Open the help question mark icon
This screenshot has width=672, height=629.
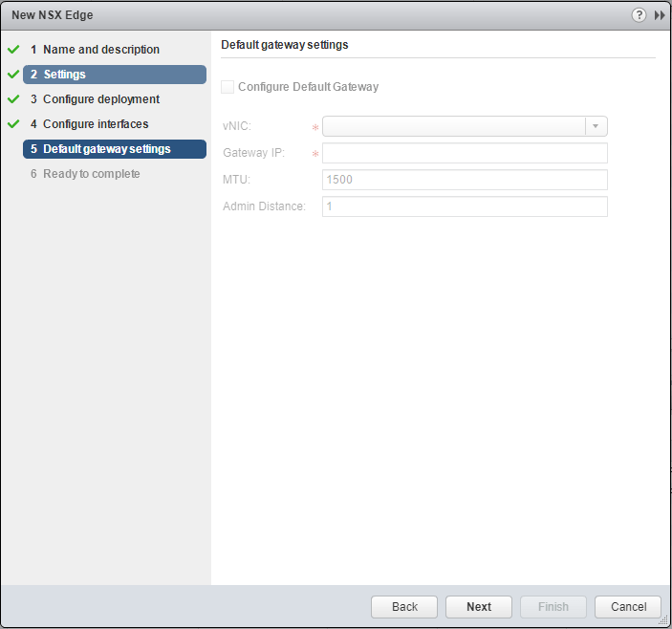[x=639, y=15]
